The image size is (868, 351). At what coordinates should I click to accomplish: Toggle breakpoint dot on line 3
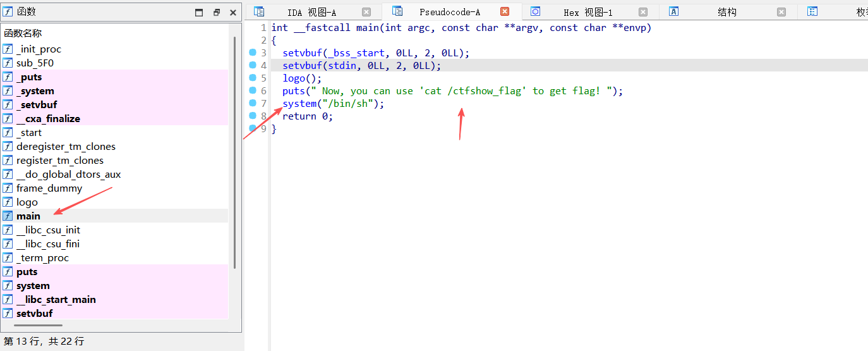[x=253, y=52]
